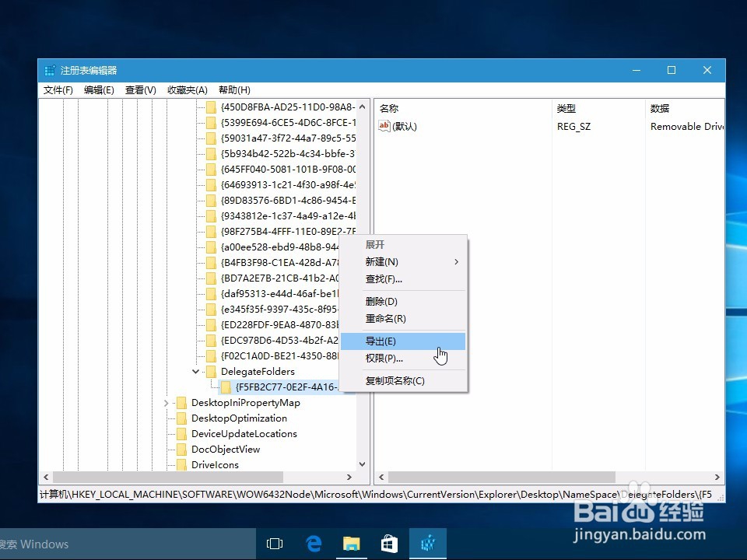Click folder icon of {ED228FDF-9EA8-4870 key

(211, 325)
